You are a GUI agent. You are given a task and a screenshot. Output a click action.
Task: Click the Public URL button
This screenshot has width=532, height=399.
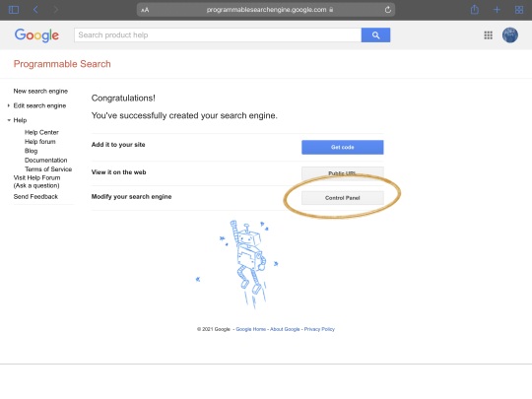pos(342,173)
